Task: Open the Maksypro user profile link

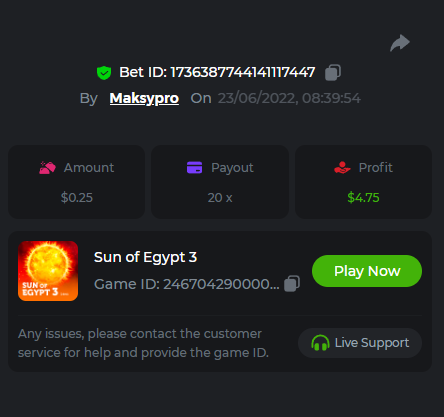Action: click(144, 98)
